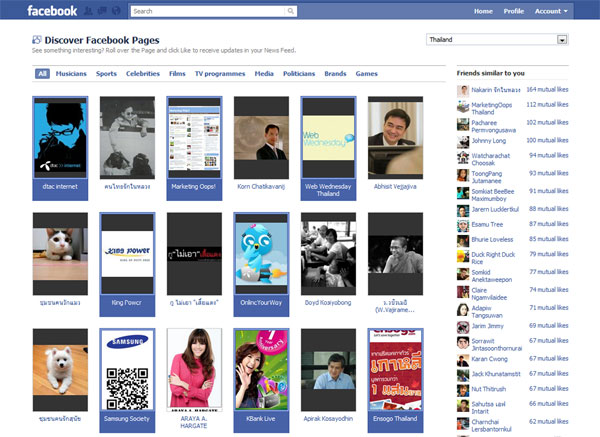Open Esamu Tree's name link
Screen dimensions: 600x437
click(x=487, y=224)
